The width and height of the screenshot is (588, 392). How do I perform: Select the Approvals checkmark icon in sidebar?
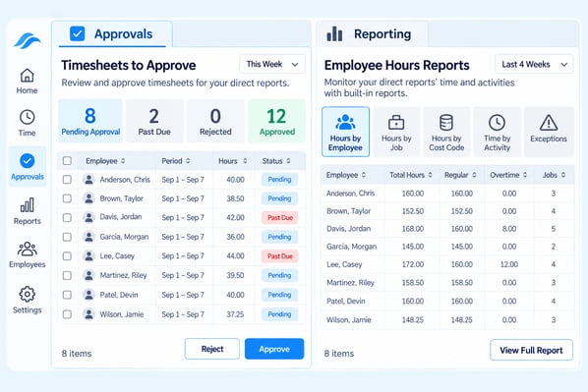27,161
